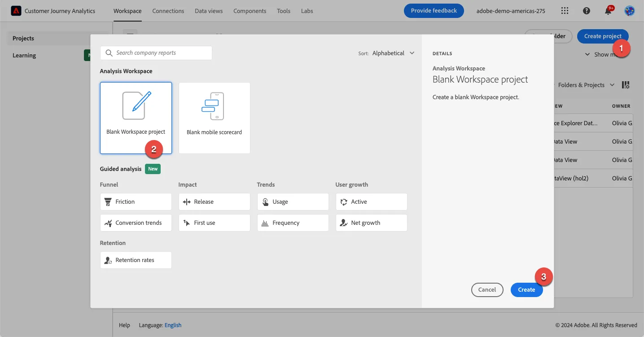Open the Connections tab
The image size is (644, 337).
[x=168, y=11]
